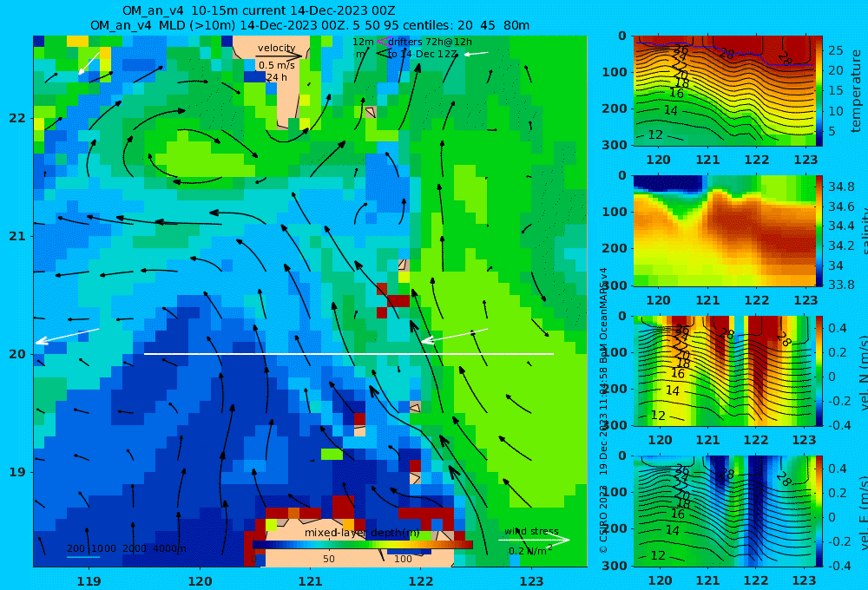Image resolution: width=868 pixels, height=590 pixels.
Task: Open the northward velocity section panel
Action: pos(725,370)
